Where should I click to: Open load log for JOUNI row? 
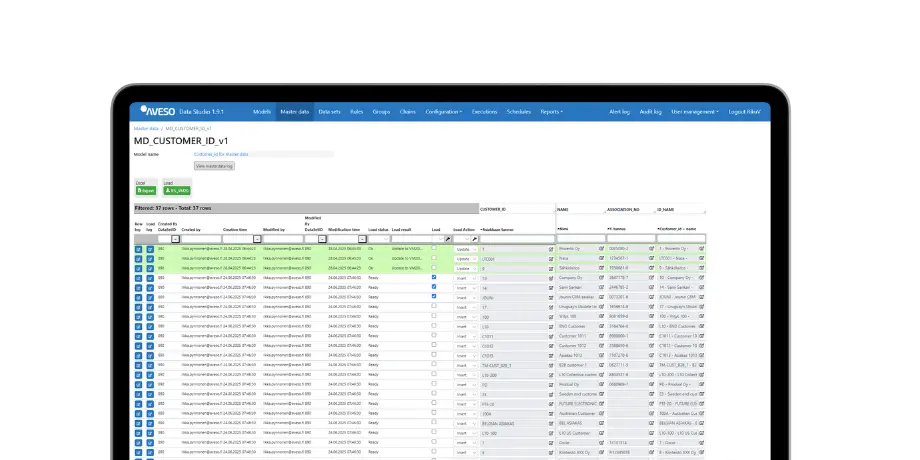150,297
